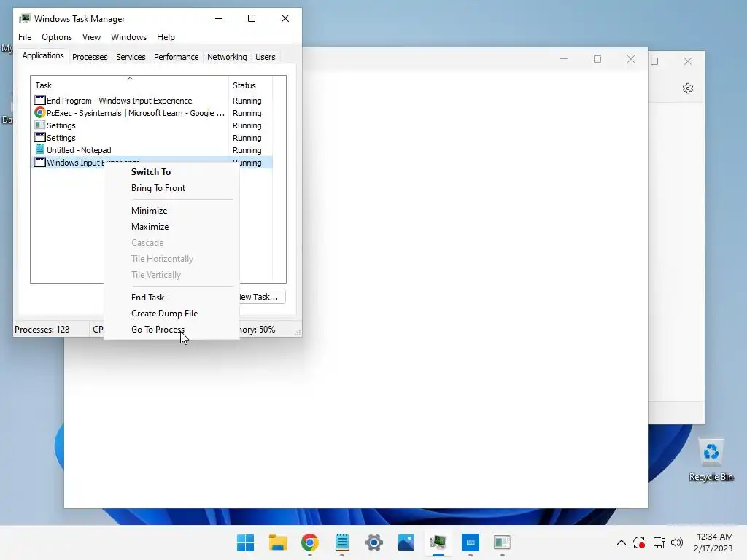Choose Go To Process

click(x=158, y=330)
